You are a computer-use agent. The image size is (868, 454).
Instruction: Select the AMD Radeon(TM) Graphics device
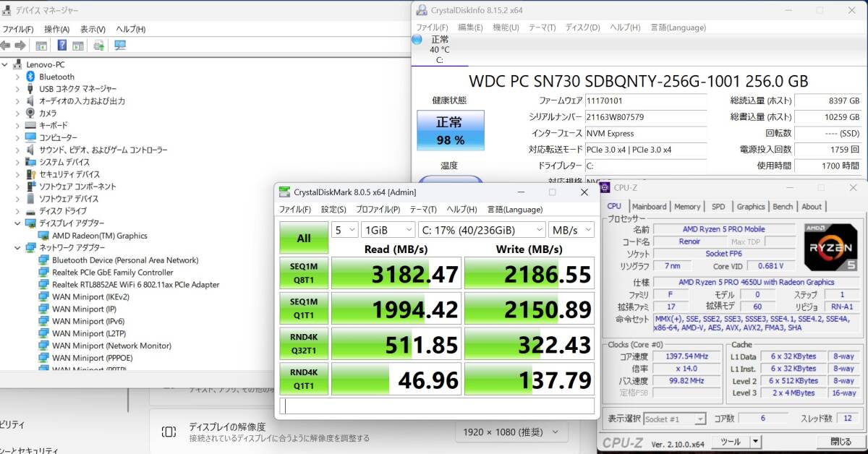coord(99,236)
